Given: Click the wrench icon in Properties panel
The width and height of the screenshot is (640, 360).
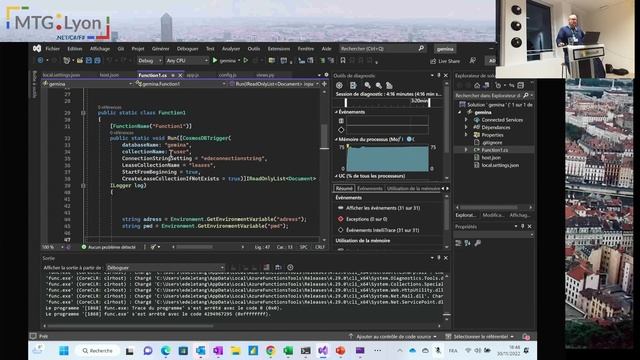Looking at the screenshot, I should point(478,243).
